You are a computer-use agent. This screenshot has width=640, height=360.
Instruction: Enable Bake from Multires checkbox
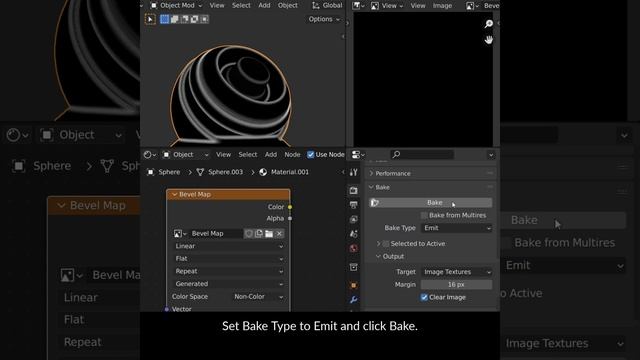(x=424, y=215)
